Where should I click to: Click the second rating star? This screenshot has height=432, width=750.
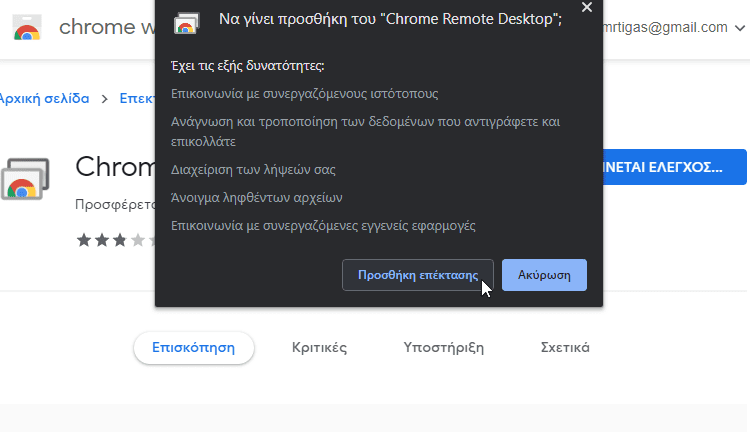click(x=102, y=240)
